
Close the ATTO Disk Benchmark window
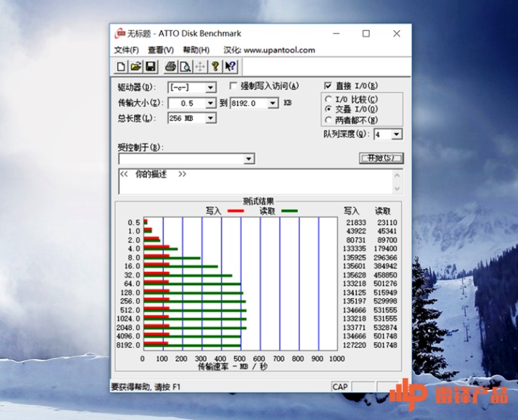pyautogui.click(x=396, y=34)
